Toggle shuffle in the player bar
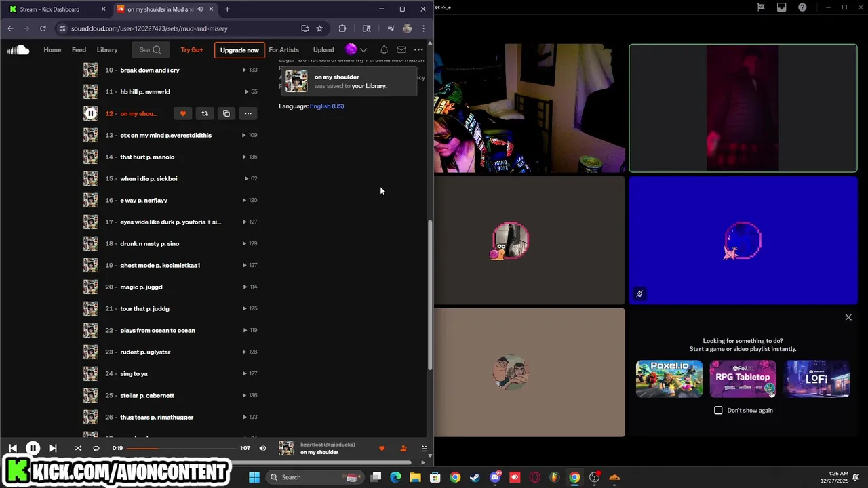 [x=77, y=448]
